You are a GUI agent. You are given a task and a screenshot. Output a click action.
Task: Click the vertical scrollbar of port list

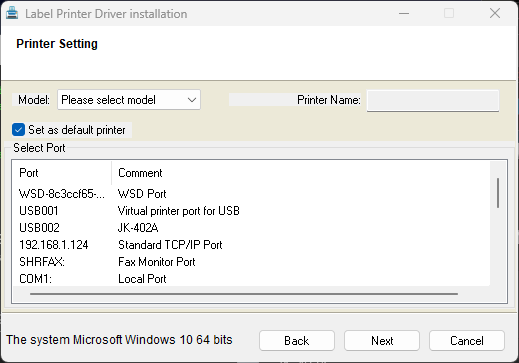(x=498, y=193)
